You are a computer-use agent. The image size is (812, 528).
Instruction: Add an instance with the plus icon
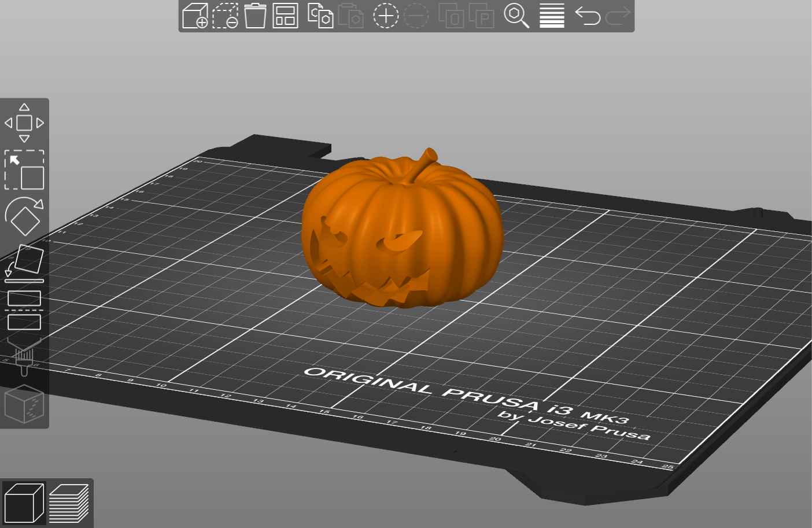[386, 16]
